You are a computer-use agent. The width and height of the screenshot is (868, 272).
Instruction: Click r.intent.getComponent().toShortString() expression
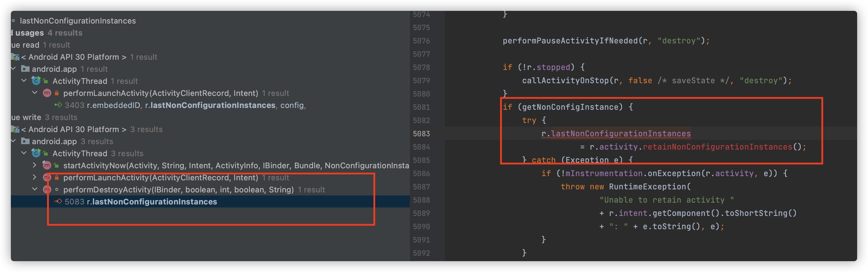pyautogui.click(x=703, y=213)
